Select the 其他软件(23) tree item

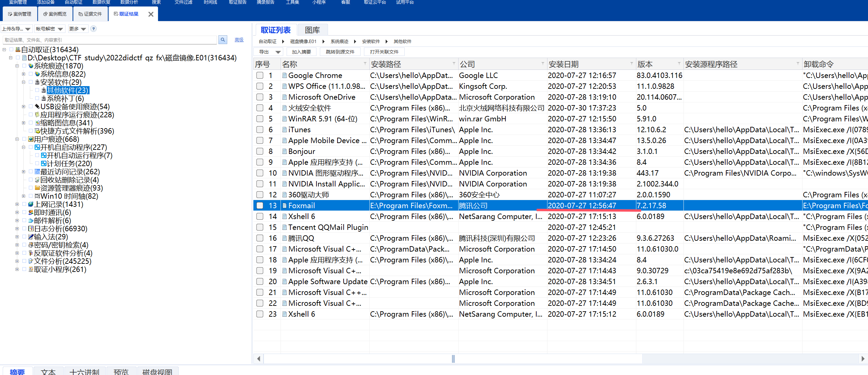pyautogui.click(x=68, y=90)
